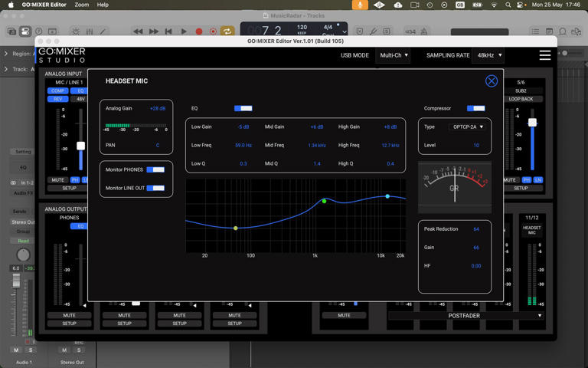Toggle the Compressor on/off switch
This screenshot has width=588, height=368.
pos(476,108)
